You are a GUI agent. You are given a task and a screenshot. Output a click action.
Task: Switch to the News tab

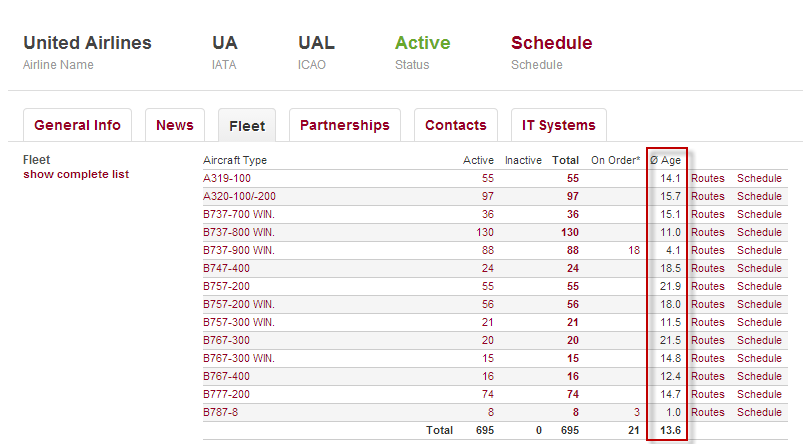point(175,125)
